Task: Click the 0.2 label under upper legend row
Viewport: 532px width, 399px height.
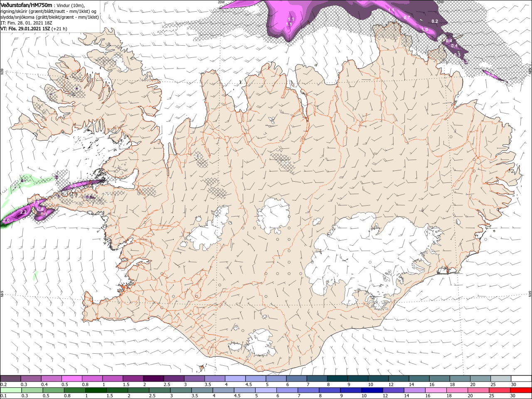Action: [4, 384]
